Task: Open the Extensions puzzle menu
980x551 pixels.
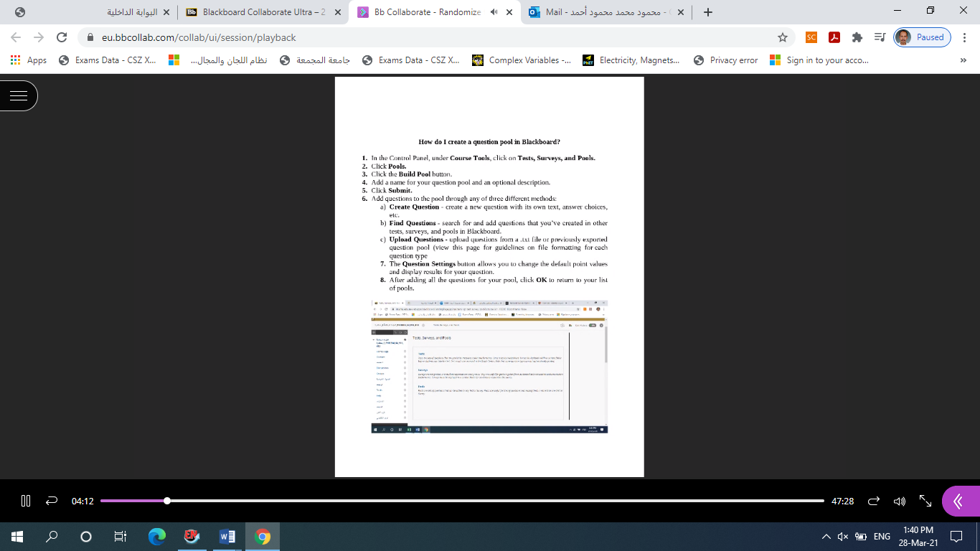Action: (857, 37)
